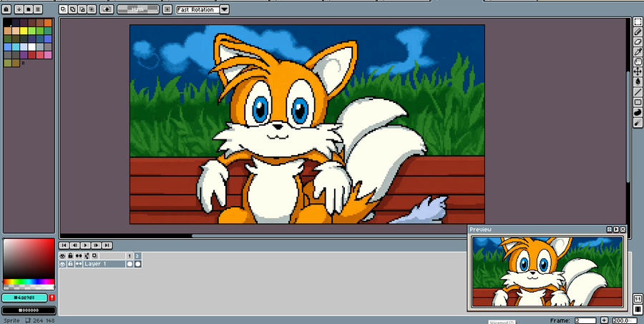Choose Replace selection mode

click(x=63, y=9)
